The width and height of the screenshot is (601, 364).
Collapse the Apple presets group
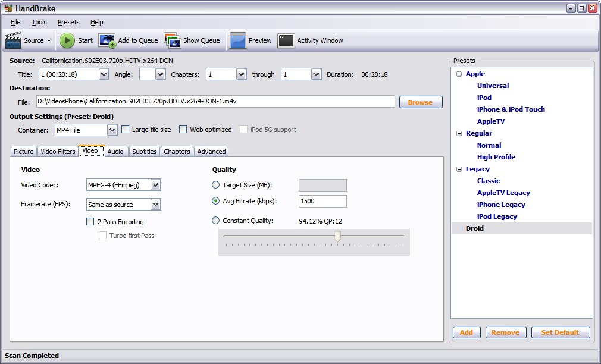459,74
